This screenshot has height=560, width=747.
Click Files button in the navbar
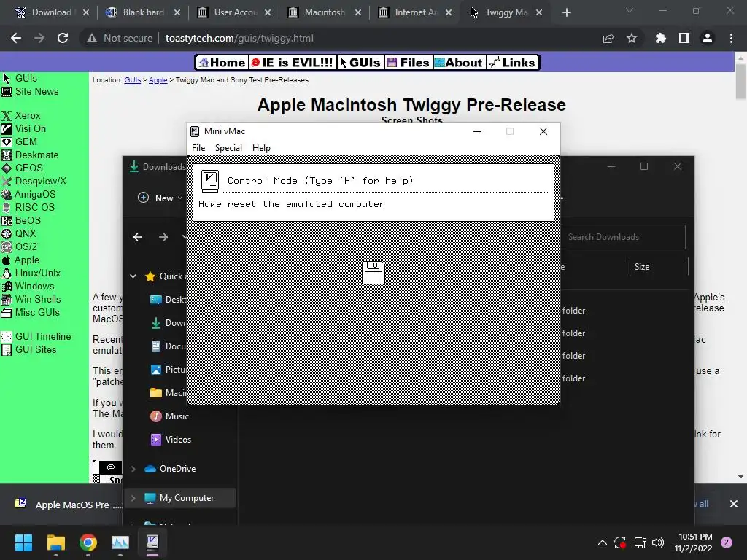[409, 63]
